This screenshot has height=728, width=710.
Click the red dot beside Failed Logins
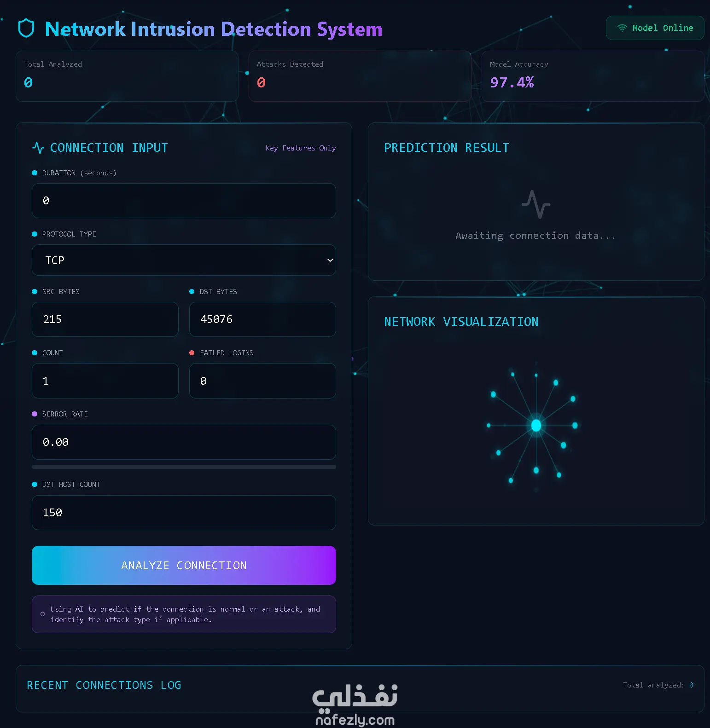point(192,353)
